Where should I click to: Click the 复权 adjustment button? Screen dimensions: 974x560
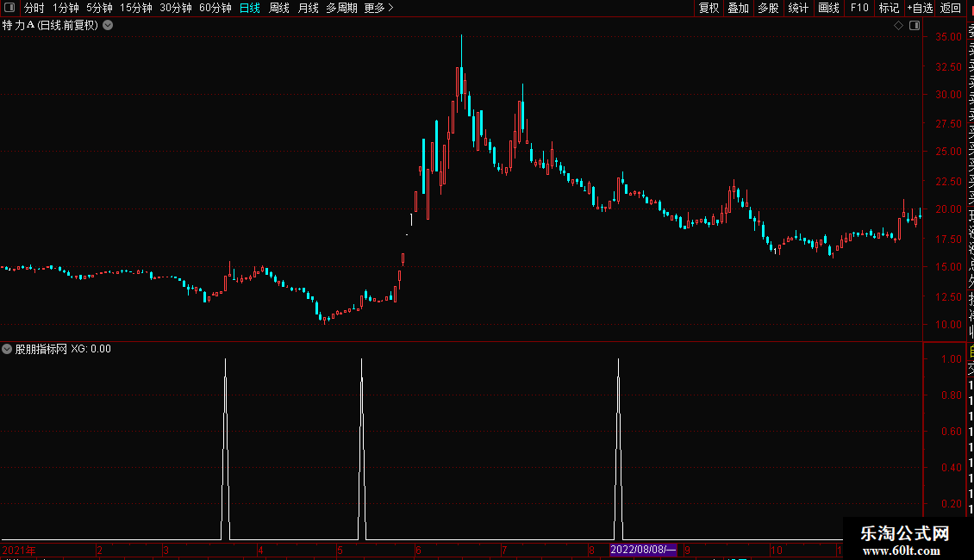(709, 8)
